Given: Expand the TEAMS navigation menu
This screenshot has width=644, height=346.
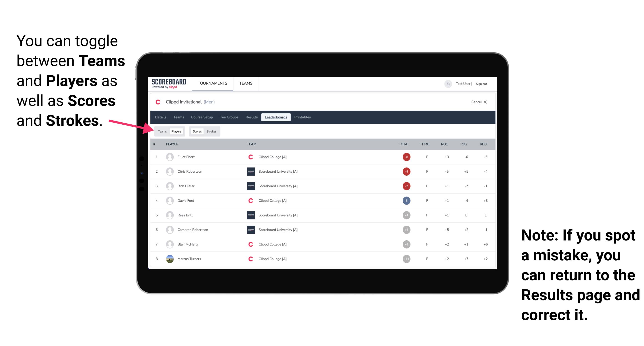Looking at the screenshot, I should coord(246,84).
